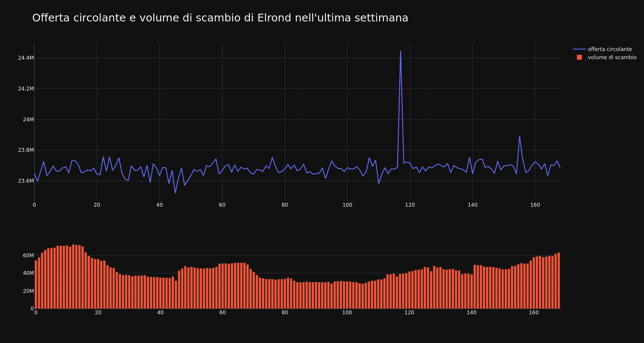The image size is (644, 343).
Task: Click the 100 tick label on the bar chart x-axis
Action: pyautogui.click(x=347, y=313)
